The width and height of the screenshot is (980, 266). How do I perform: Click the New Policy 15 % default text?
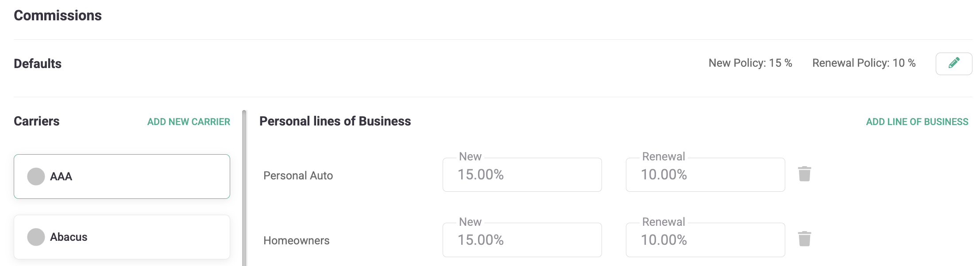pos(750,63)
